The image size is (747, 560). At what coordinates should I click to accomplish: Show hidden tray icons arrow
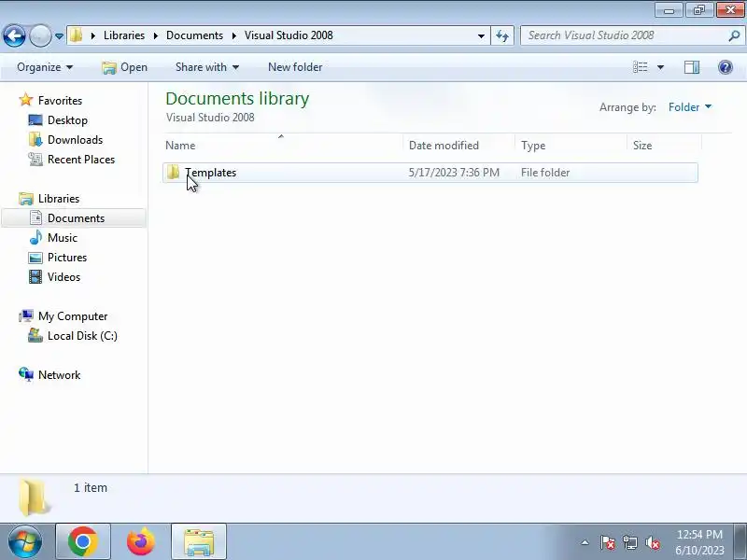(x=585, y=542)
